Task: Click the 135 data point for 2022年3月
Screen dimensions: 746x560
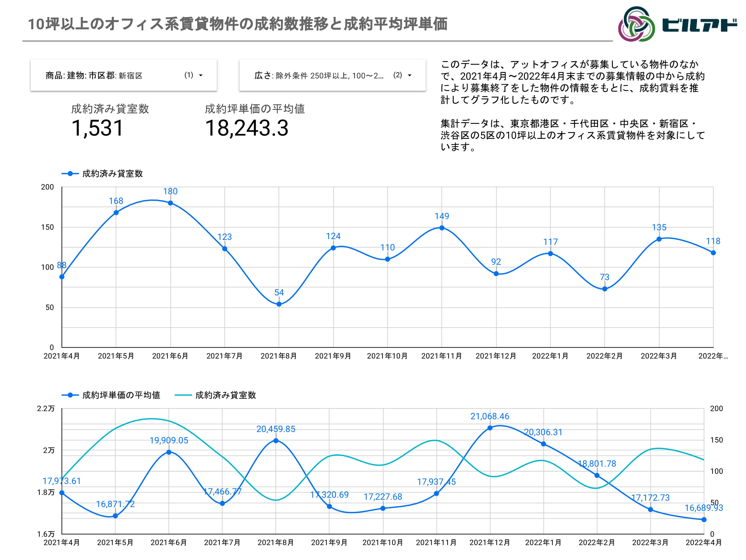Action: [x=659, y=239]
